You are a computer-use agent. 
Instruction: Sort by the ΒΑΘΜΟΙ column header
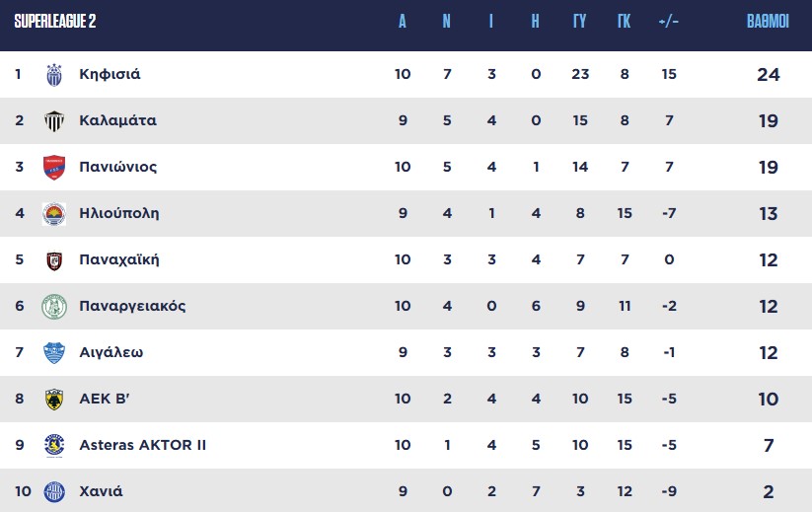tap(768, 22)
